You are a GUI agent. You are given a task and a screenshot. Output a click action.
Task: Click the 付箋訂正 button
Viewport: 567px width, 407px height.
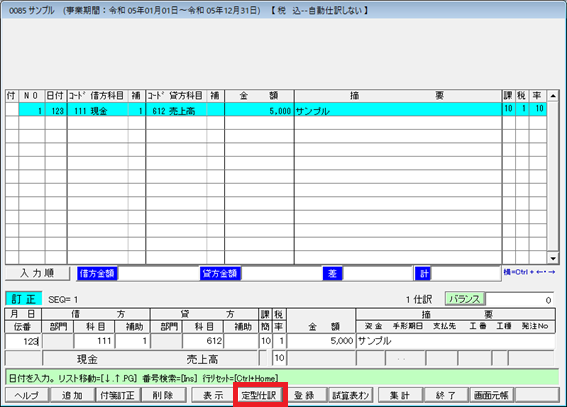pyautogui.click(x=118, y=395)
